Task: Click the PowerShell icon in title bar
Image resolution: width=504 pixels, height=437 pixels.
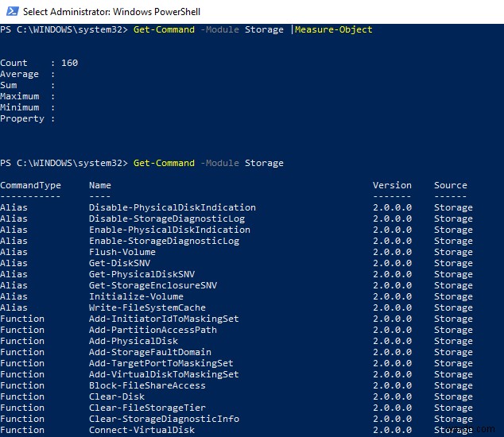Action: pos(13,11)
